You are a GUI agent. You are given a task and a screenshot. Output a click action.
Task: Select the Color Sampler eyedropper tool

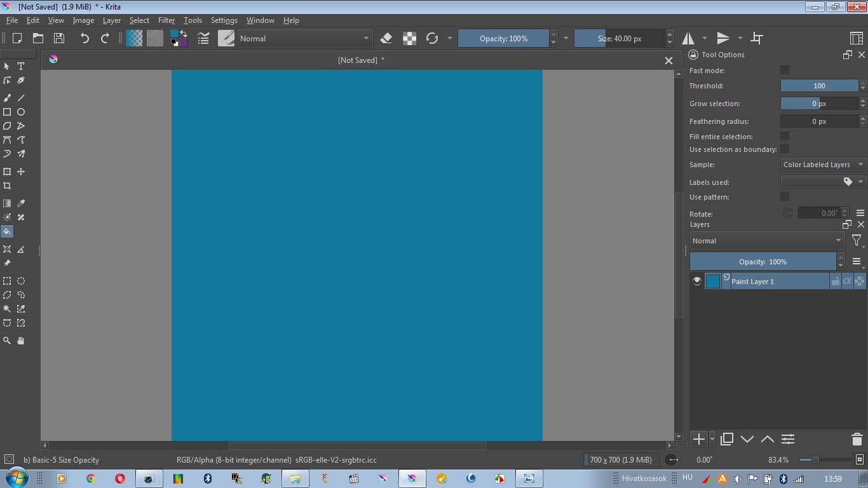point(21,203)
